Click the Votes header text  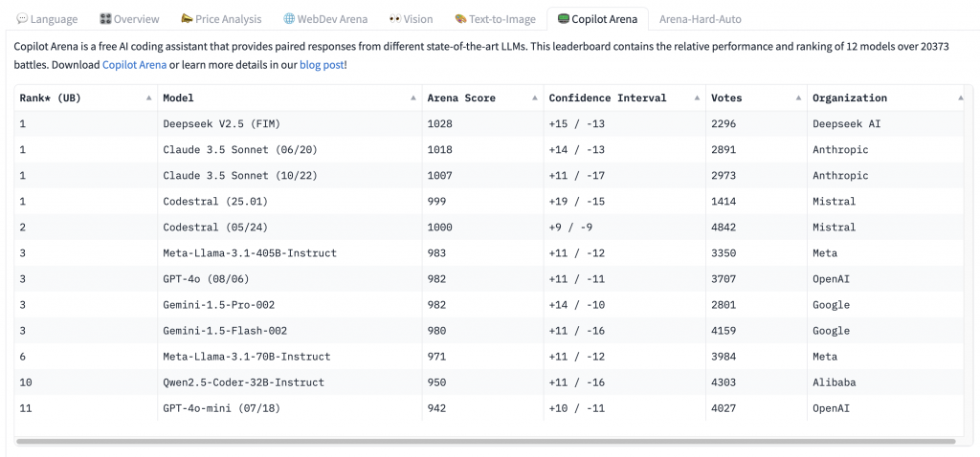[727, 98]
